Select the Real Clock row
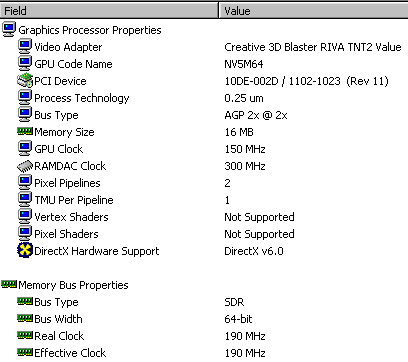Image resolution: width=408 pixels, height=362 pixels. pos(204,336)
